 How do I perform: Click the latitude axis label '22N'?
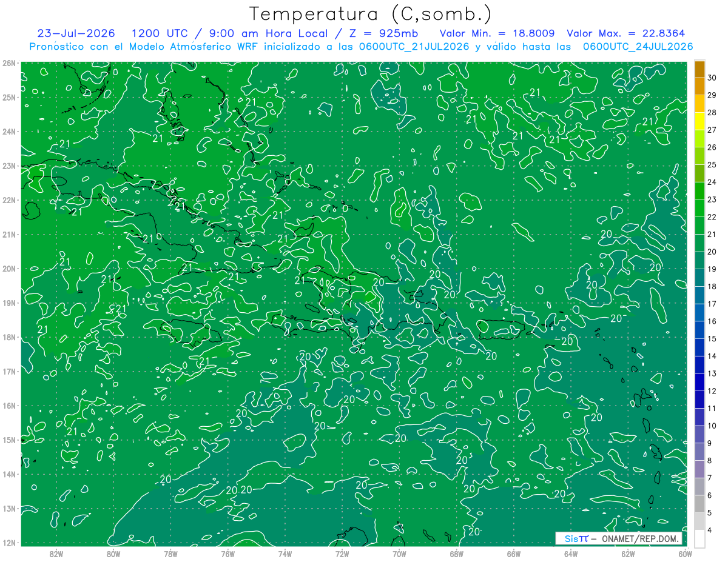coord(8,200)
